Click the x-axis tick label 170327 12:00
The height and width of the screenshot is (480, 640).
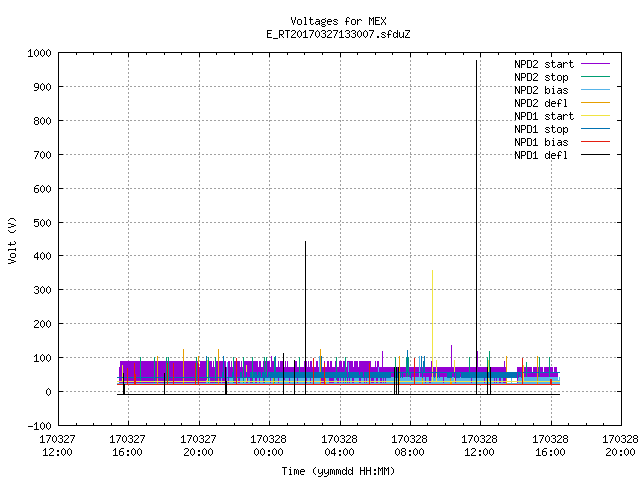(58, 446)
